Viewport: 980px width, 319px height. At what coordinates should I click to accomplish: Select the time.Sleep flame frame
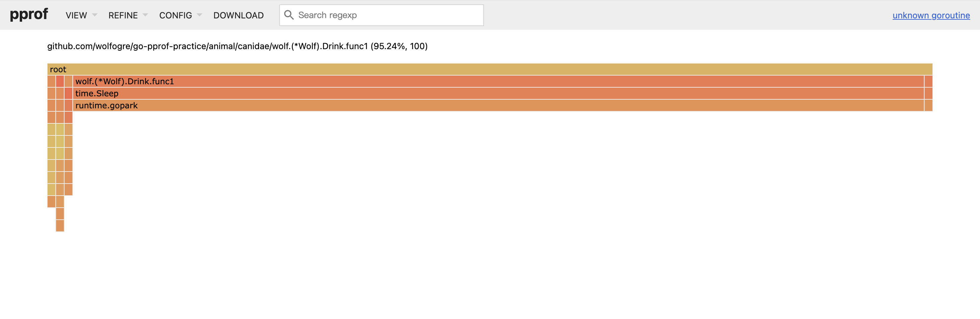[498, 94]
